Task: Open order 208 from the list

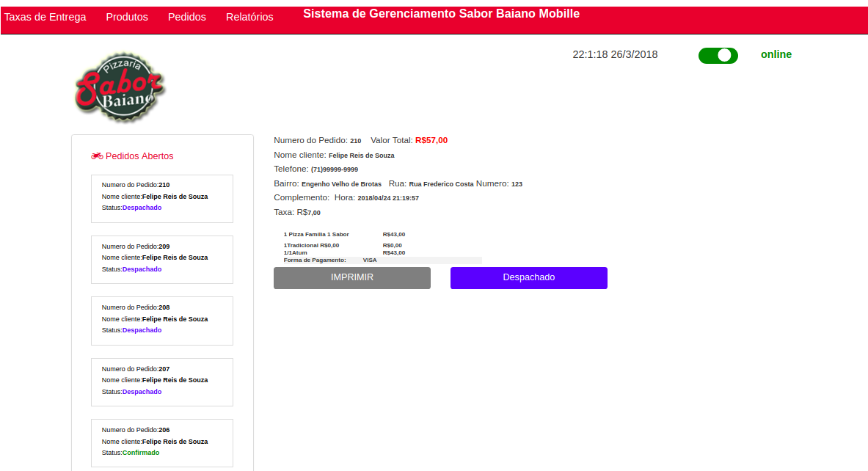Action: (x=162, y=321)
